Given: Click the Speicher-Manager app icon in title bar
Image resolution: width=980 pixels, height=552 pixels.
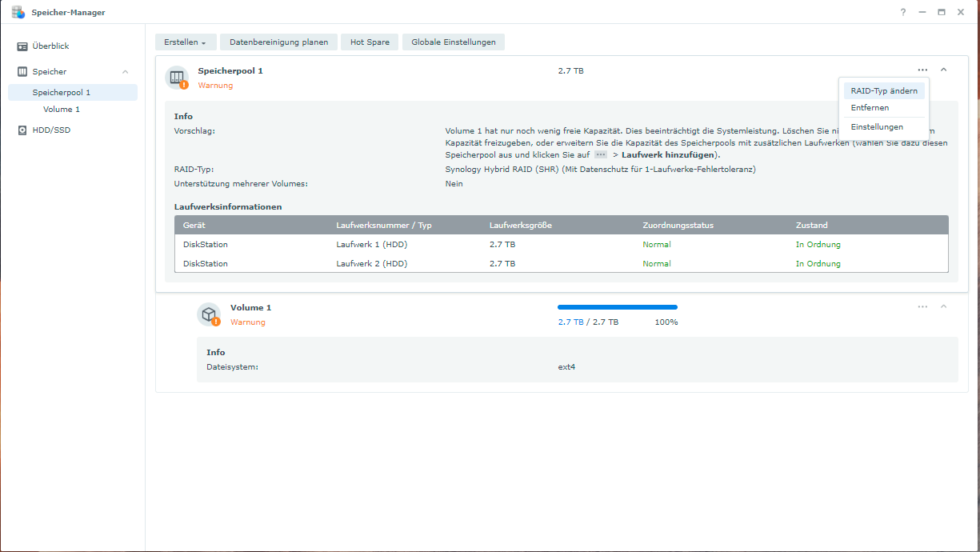Looking at the screenshot, I should point(18,12).
